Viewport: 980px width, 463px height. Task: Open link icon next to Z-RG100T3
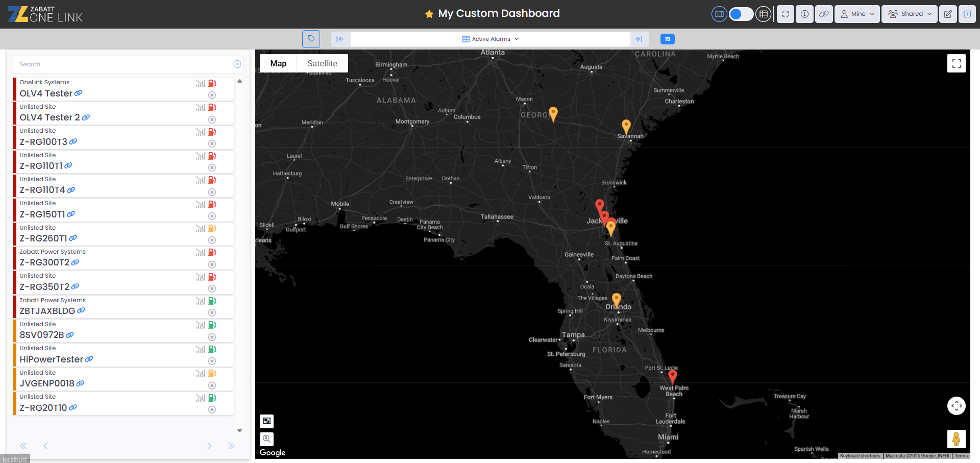point(73,142)
